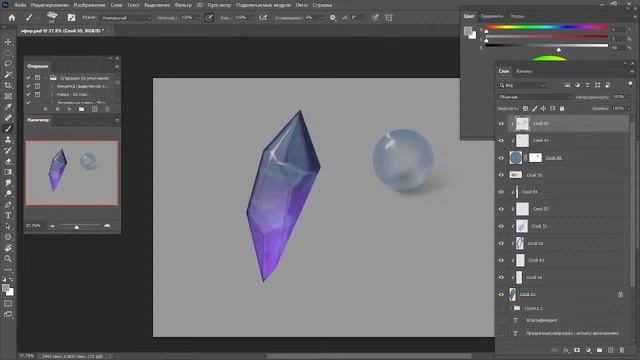Image resolution: width=640 pixels, height=360 pixels.
Task: Open the Окно menu
Action: [302, 5]
